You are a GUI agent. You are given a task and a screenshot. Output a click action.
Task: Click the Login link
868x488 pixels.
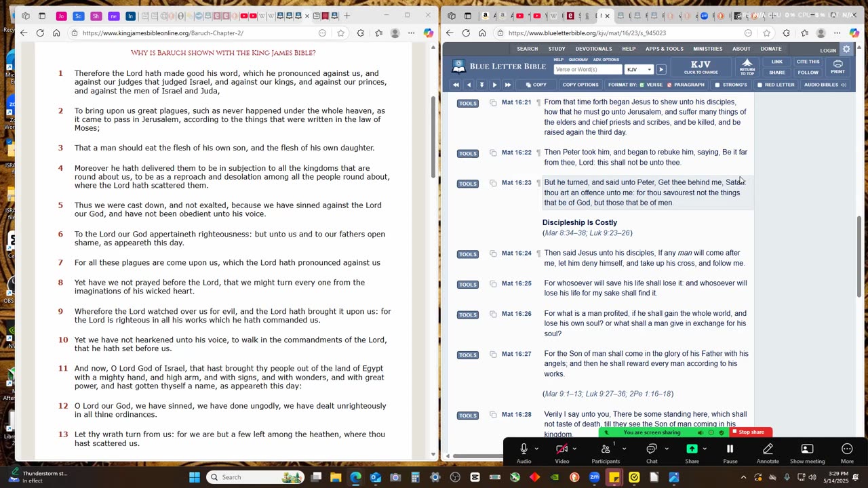pos(828,50)
